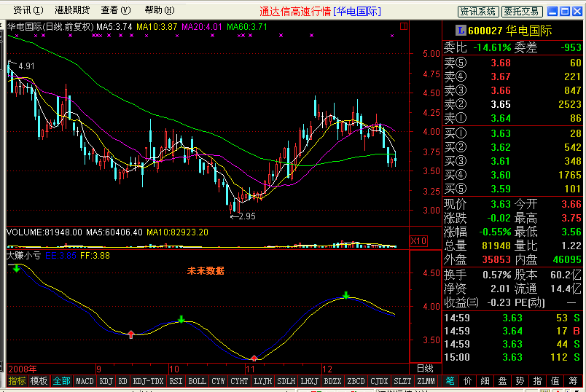Switch to the MACD indicator

[85, 381]
